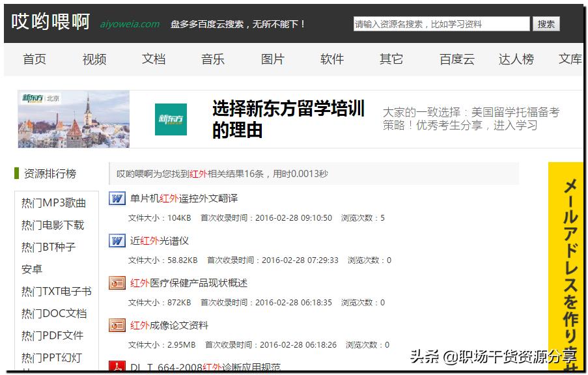Click the timestamp 2016-02-28 07:29:33
This screenshot has width=588, height=375.
300,260
